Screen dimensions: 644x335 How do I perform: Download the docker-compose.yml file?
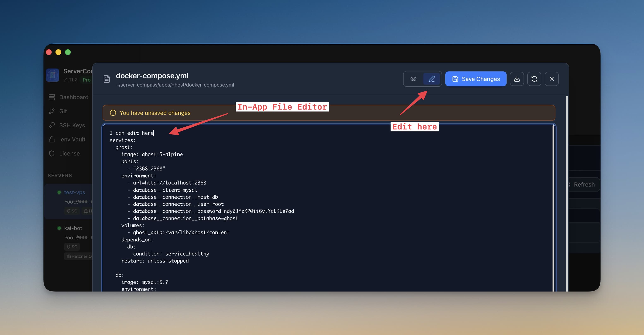517,79
